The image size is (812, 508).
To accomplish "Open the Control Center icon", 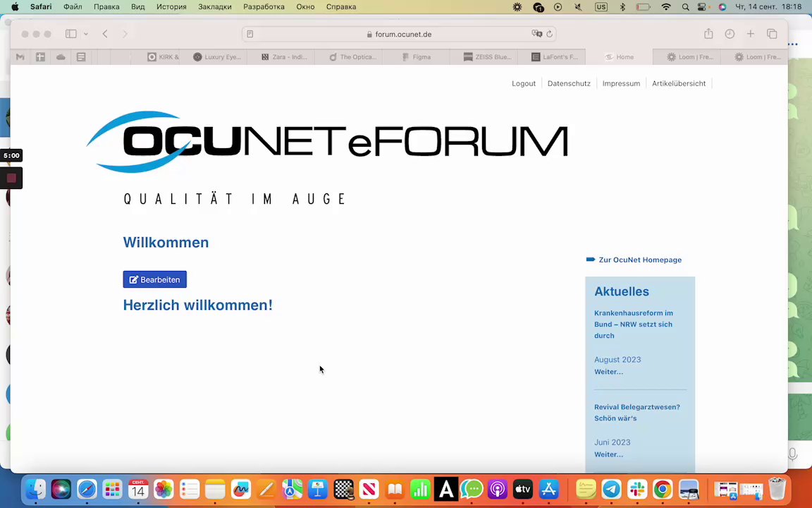I will click(702, 7).
